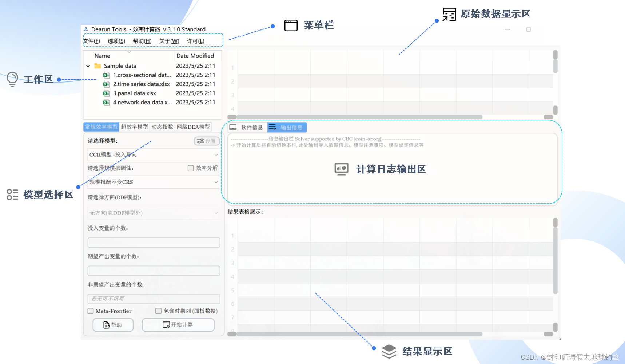Enable 包含时期列(面板数据) checkbox

(x=159, y=311)
